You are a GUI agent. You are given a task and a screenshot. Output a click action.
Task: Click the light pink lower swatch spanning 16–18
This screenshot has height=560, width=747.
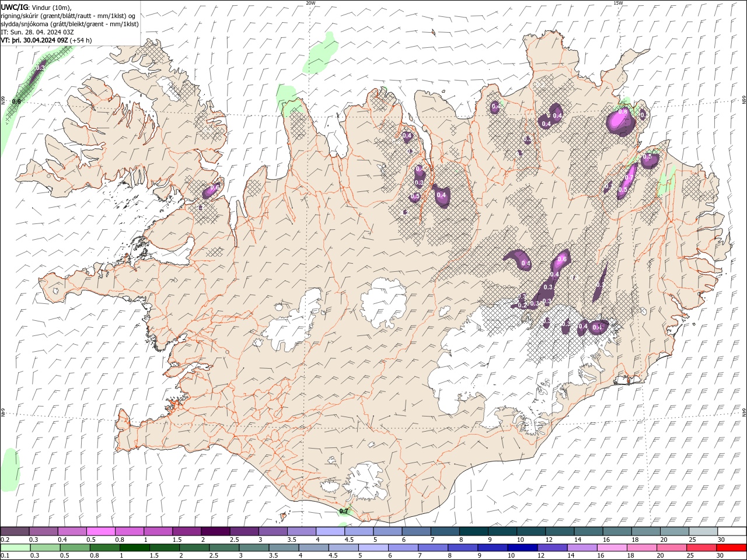point(612,548)
